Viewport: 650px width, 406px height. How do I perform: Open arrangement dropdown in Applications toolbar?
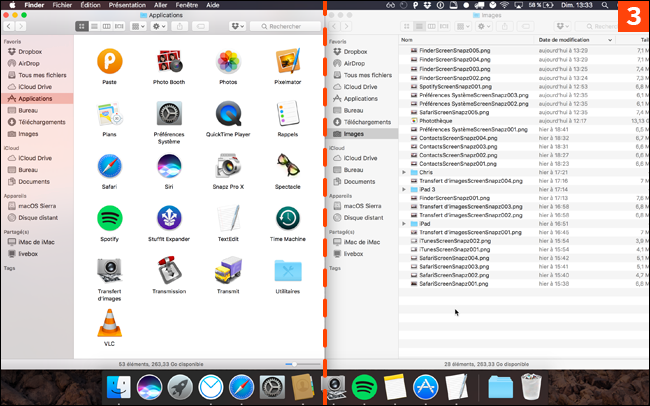(x=138, y=26)
